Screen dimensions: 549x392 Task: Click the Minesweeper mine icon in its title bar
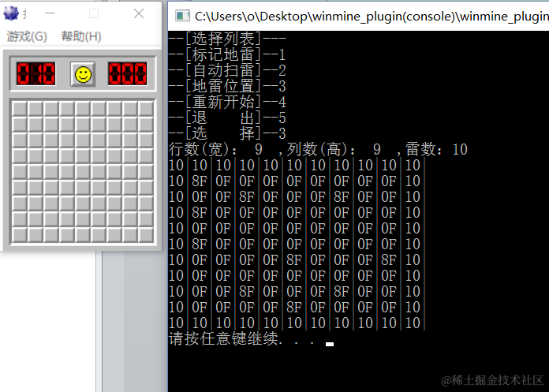point(11,13)
